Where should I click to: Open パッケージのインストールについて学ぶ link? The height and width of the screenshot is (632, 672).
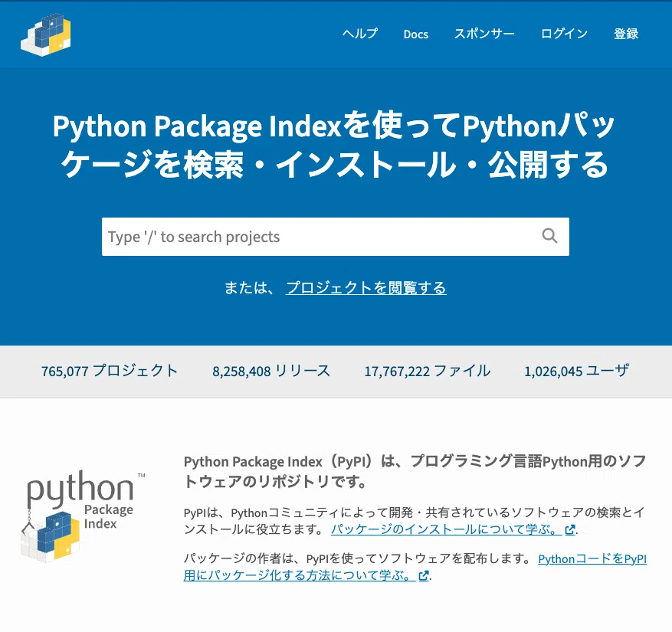(x=446, y=529)
